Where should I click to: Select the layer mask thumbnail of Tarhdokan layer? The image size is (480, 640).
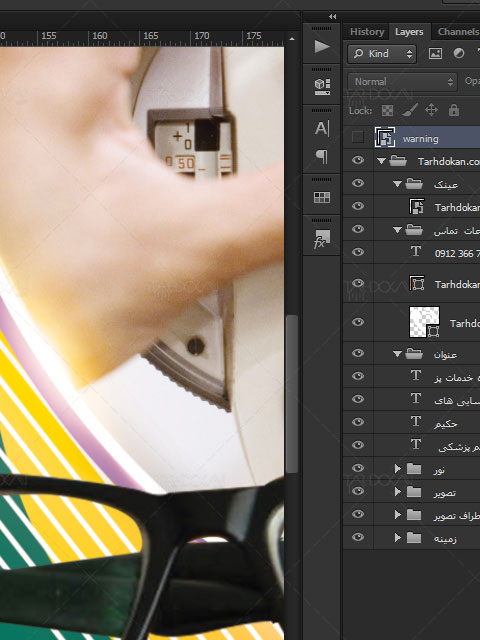(x=424, y=322)
